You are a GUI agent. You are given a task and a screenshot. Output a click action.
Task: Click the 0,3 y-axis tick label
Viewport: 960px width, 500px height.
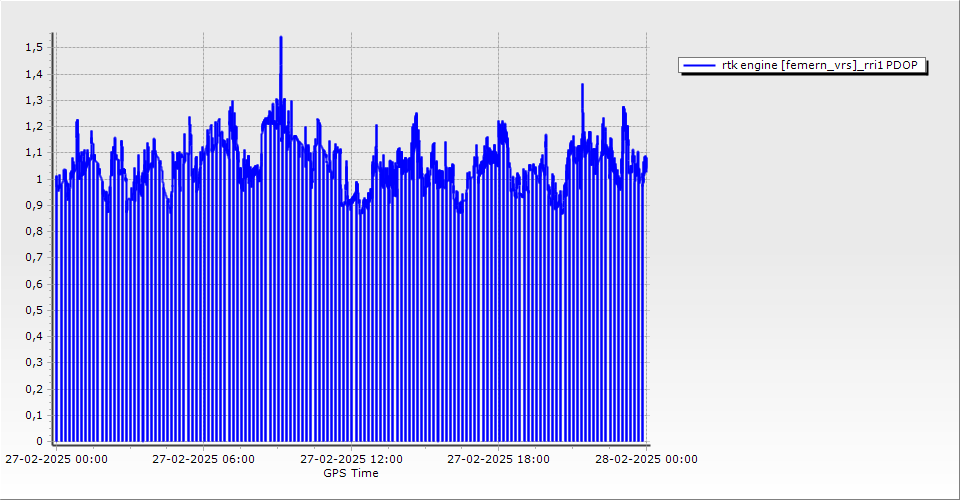click(34, 363)
